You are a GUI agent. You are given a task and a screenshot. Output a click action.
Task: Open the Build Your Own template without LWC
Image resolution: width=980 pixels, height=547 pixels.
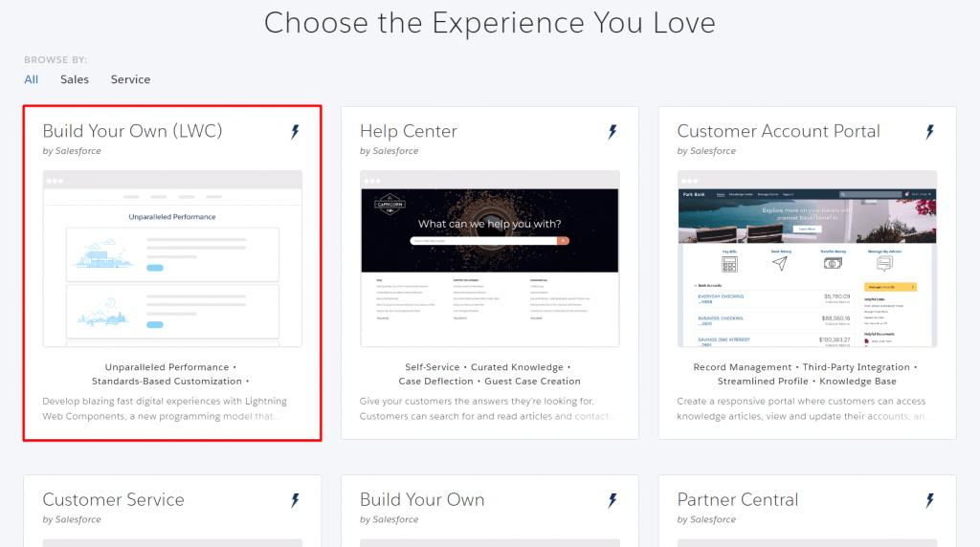pyautogui.click(x=422, y=499)
